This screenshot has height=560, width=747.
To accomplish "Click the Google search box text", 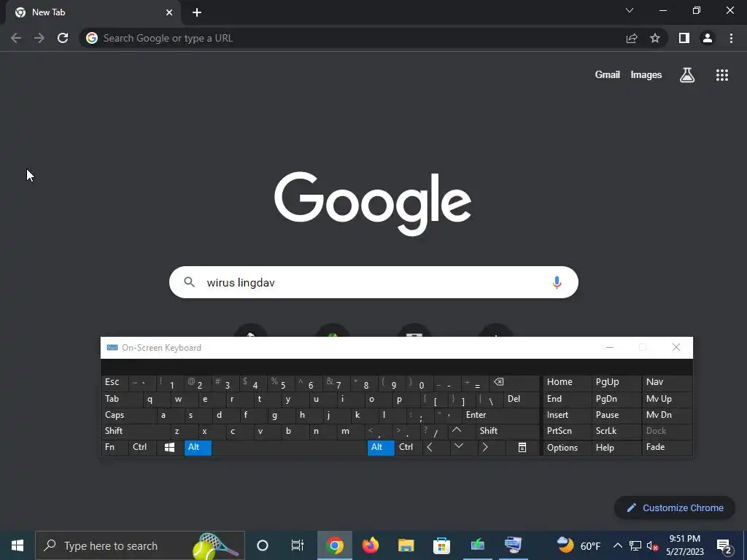I will tap(241, 282).
